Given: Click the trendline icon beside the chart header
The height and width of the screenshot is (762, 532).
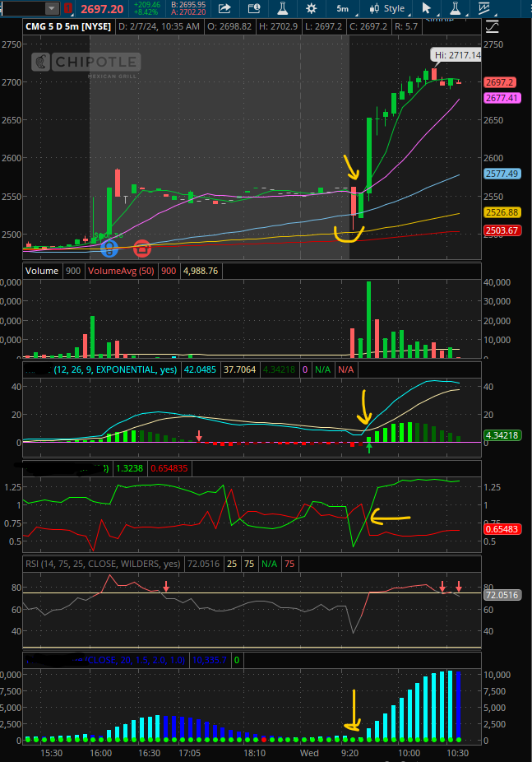Looking at the screenshot, I should [493, 26].
